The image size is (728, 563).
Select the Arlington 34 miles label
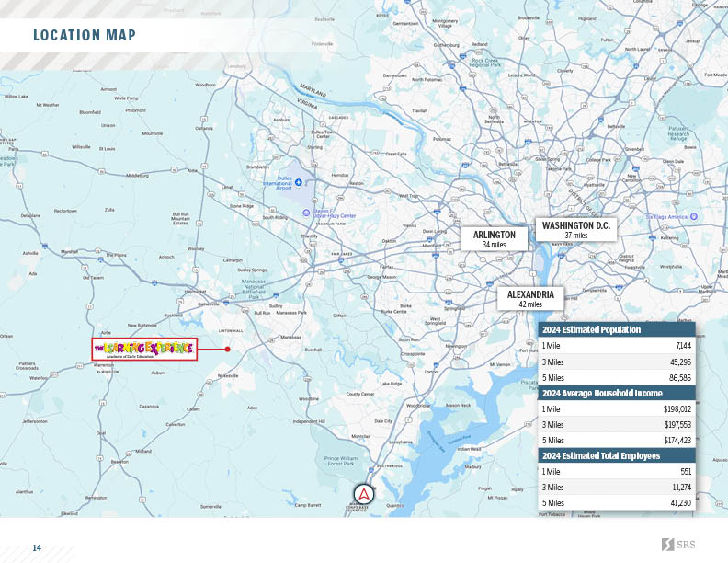tap(494, 239)
